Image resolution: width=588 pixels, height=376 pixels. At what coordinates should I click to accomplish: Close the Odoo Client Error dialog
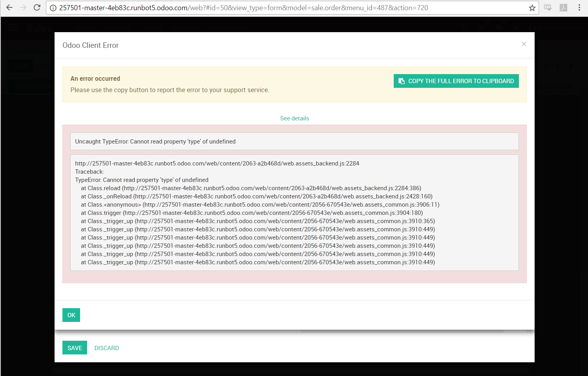click(x=524, y=44)
